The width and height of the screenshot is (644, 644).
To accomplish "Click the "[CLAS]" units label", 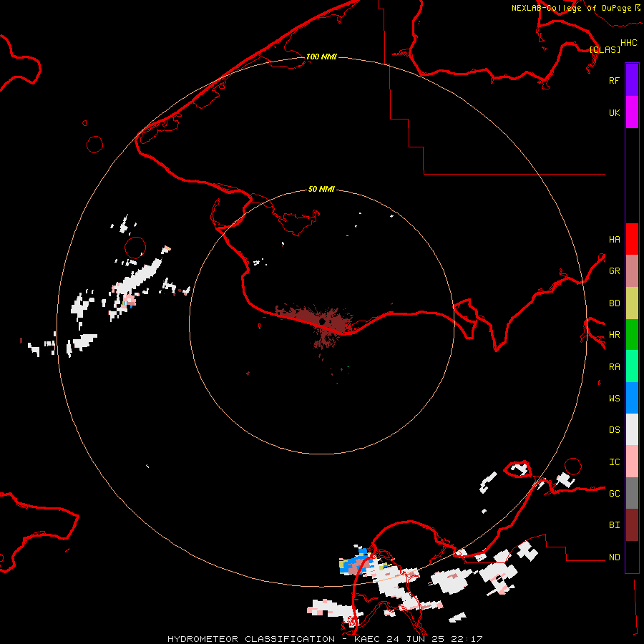I will coord(605,49).
